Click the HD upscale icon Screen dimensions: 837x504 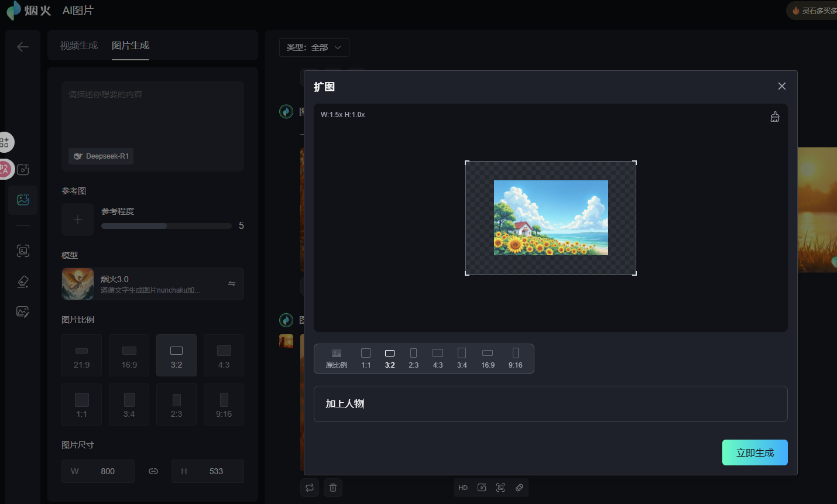[x=463, y=488]
